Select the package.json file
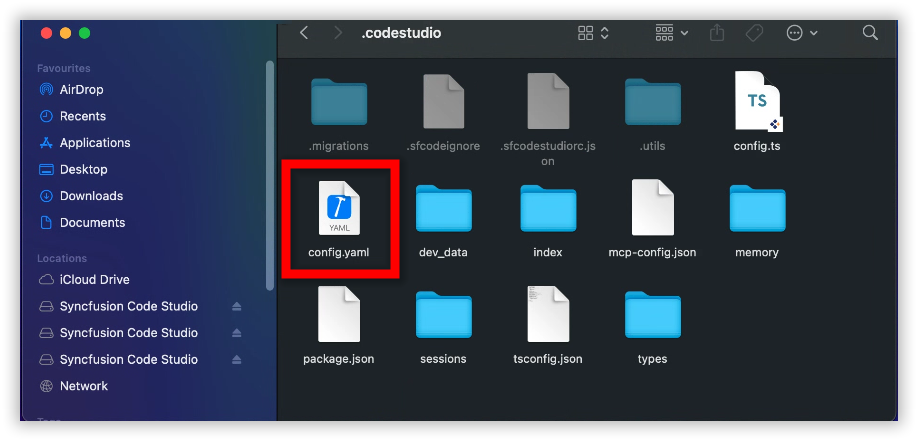 338,314
